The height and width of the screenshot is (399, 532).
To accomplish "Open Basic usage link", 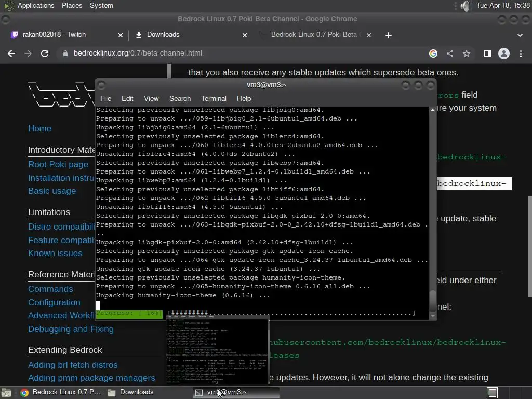I will [52, 191].
